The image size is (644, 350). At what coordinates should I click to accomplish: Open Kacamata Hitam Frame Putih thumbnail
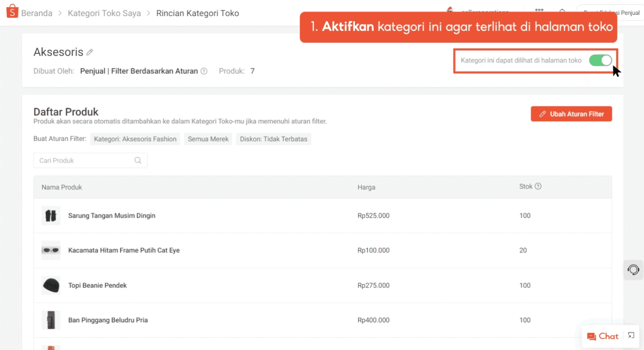click(x=51, y=250)
